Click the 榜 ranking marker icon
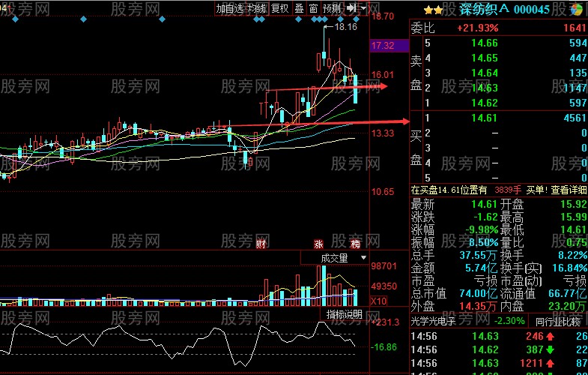This screenshot has width=588, height=375. pyautogui.click(x=356, y=244)
